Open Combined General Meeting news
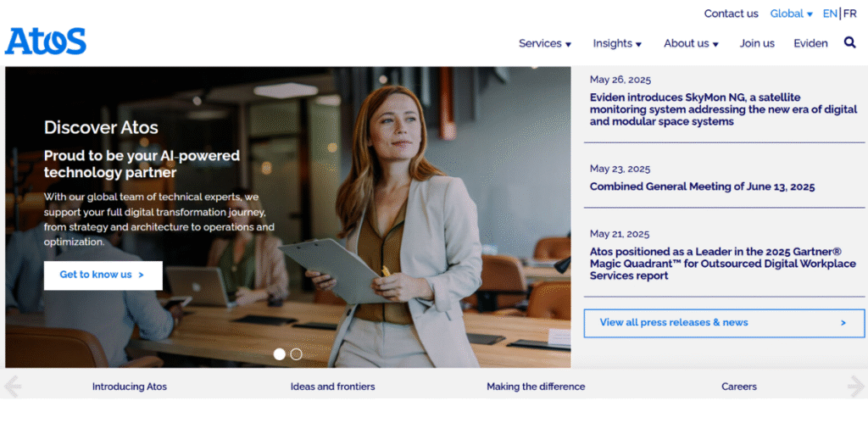The width and height of the screenshot is (868, 434). [x=702, y=186]
